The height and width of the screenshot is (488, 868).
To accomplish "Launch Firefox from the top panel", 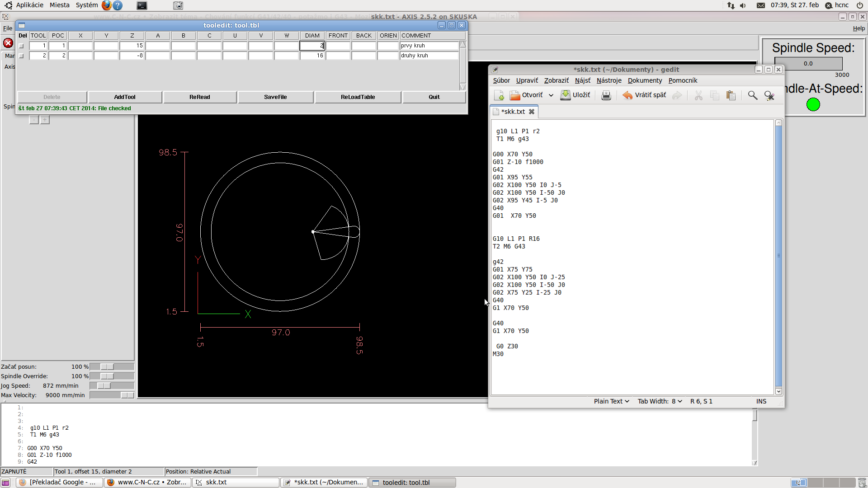I will 107,5.
